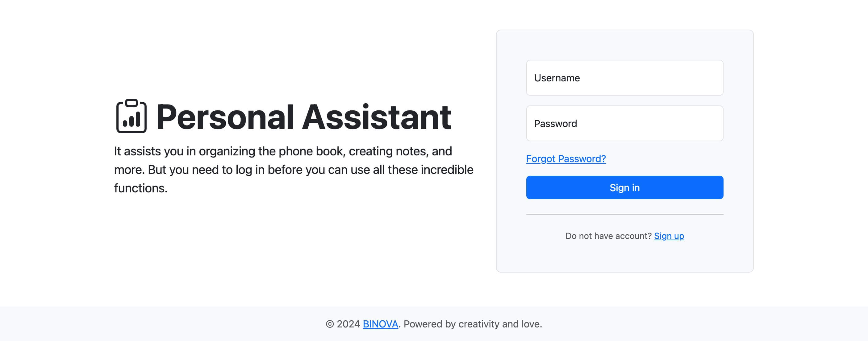Screen dimensions: 868x341
Task: Click the word Assistant in the heading
Action: [376, 117]
